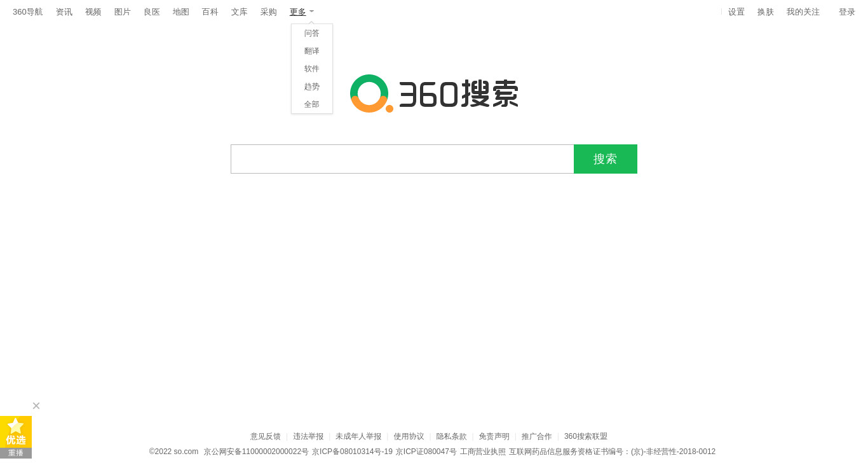Open the 采购 purchasing link
The image size is (868, 463).
pyautogui.click(x=269, y=12)
